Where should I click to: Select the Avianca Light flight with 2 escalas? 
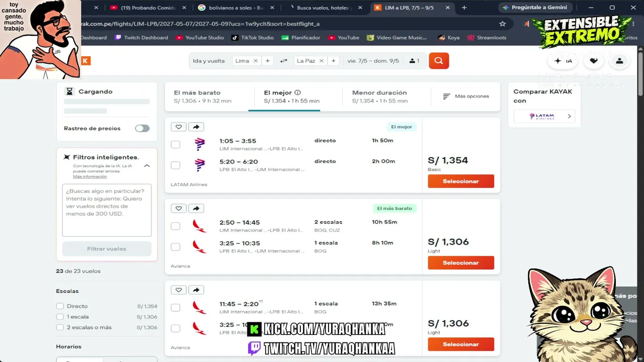point(461,262)
